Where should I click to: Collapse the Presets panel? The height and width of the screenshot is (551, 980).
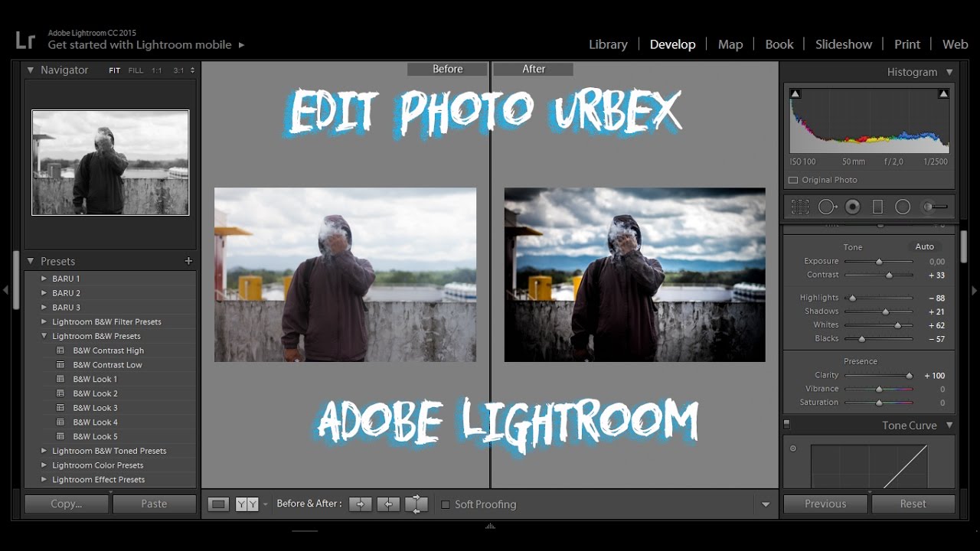[31, 261]
